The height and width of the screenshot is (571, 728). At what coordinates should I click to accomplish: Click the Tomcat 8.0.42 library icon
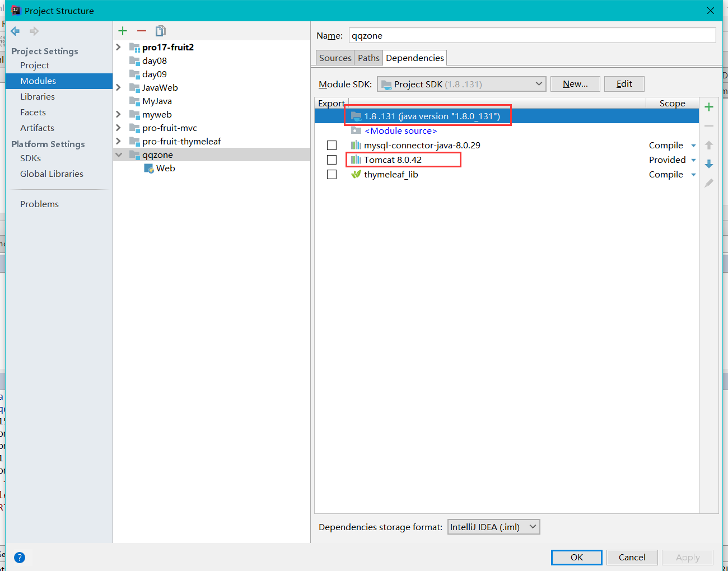[x=356, y=160]
